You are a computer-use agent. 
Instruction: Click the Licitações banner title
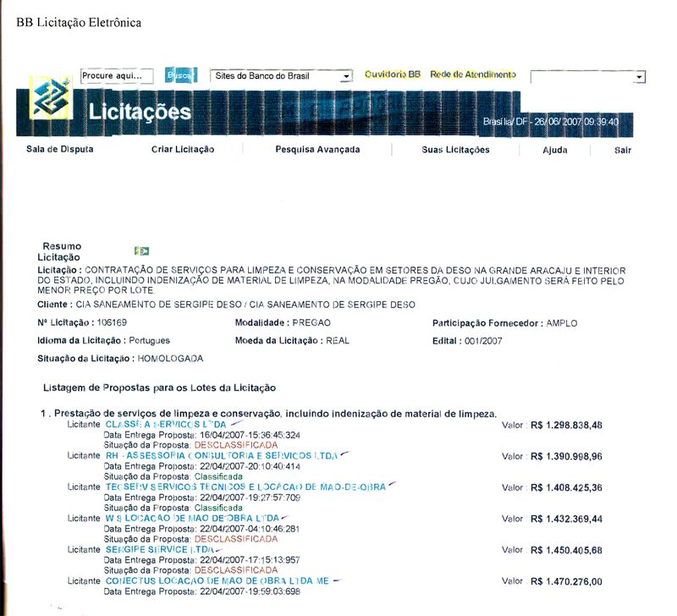140,112
